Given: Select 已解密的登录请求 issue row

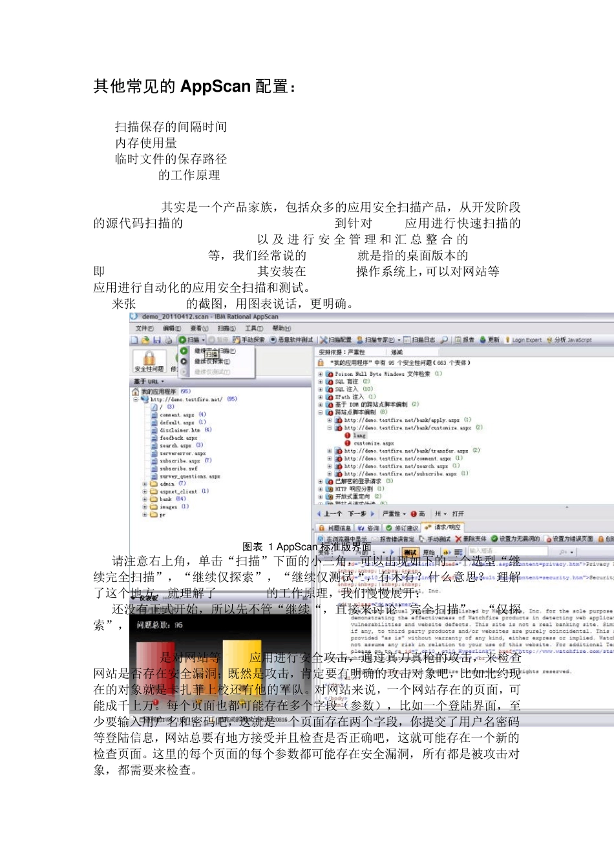Looking at the screenshot, I should click(359, 482).
